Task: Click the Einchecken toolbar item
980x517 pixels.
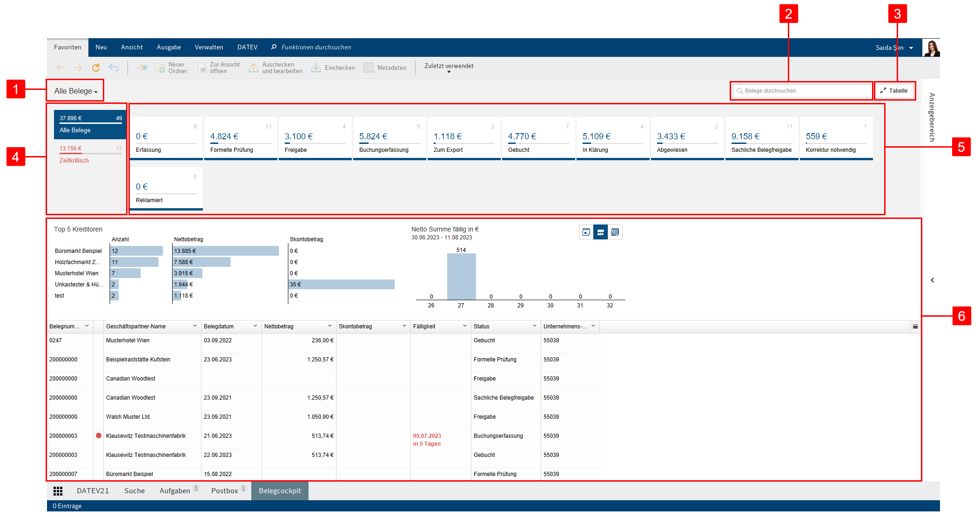Action: pos(333,68)
